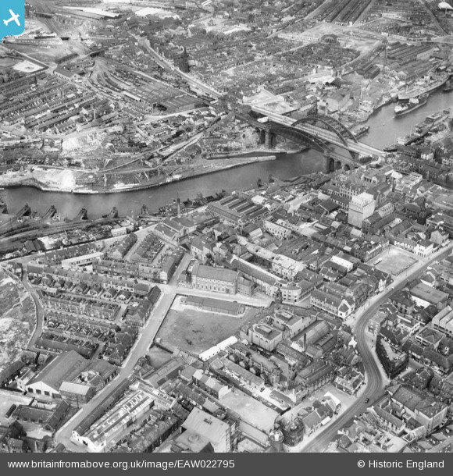Select the long white hut beside the field
The height and width of the screenshot is (476, 453).
click(x=219, y=349)
